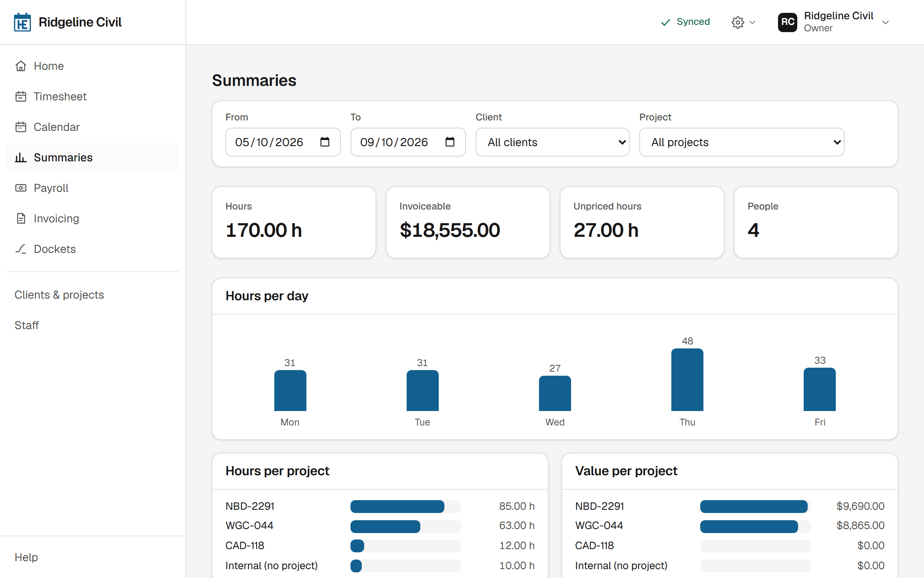The image size is (924, 578).
Task: Expand the Project dropdown showing All projects
Action: tap(742, 142)
